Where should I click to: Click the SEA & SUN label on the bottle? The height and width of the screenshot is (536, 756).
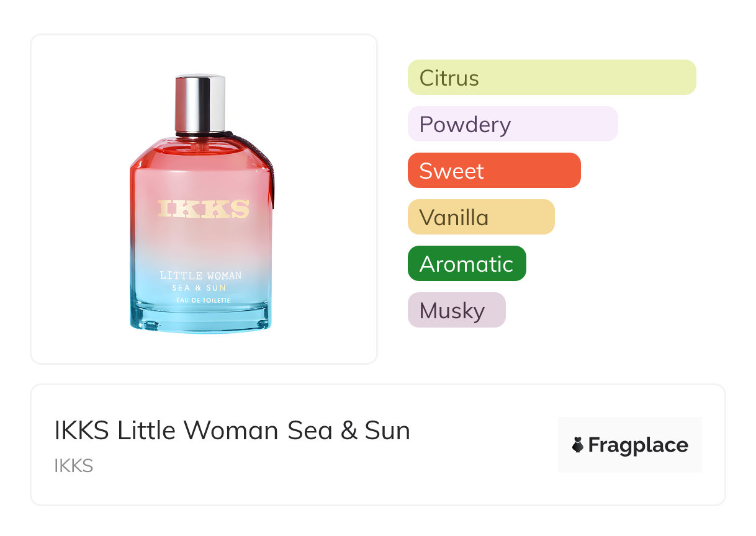pos(199,288)
